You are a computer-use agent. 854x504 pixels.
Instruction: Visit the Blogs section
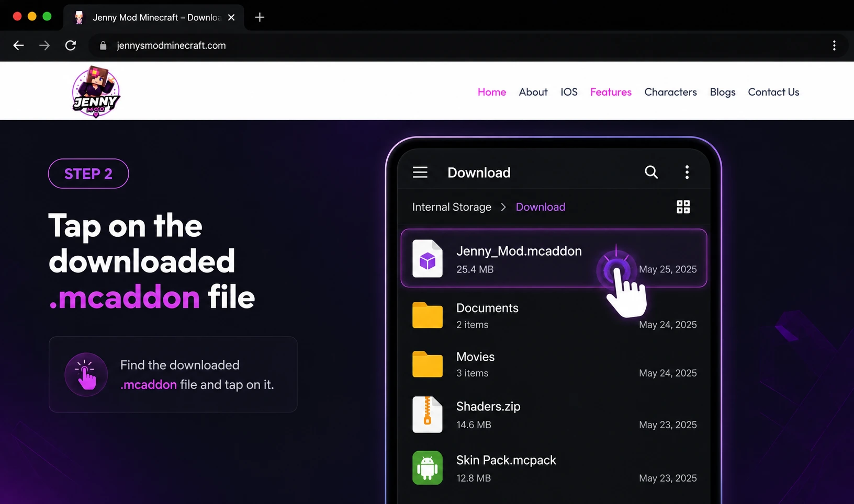pos(723,92)
